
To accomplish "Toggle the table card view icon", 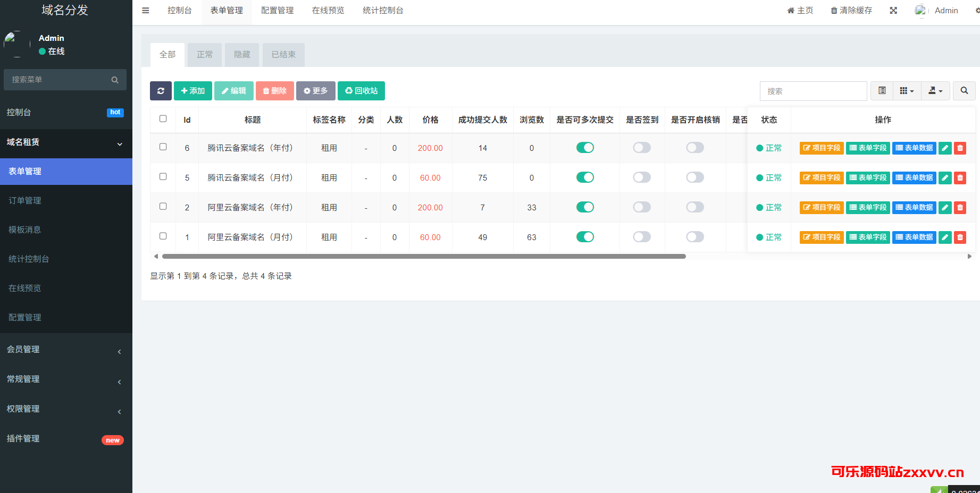I will 882,91.
